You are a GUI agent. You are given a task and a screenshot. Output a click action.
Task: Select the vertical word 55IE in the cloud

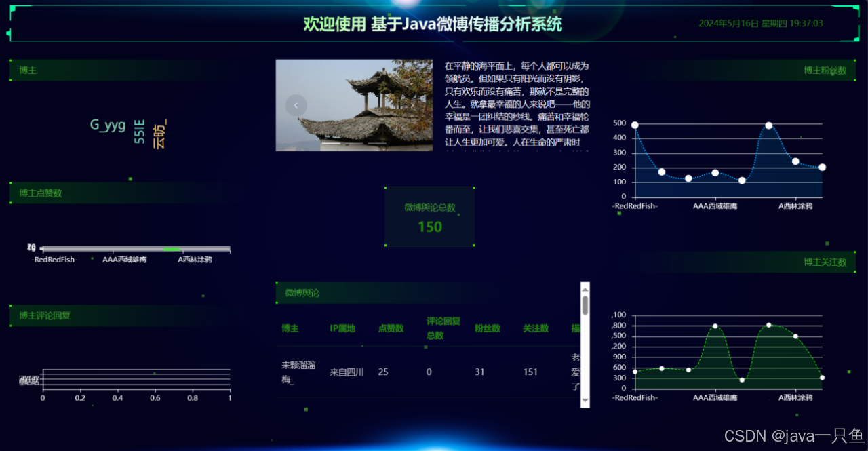[x=139, y=131]
